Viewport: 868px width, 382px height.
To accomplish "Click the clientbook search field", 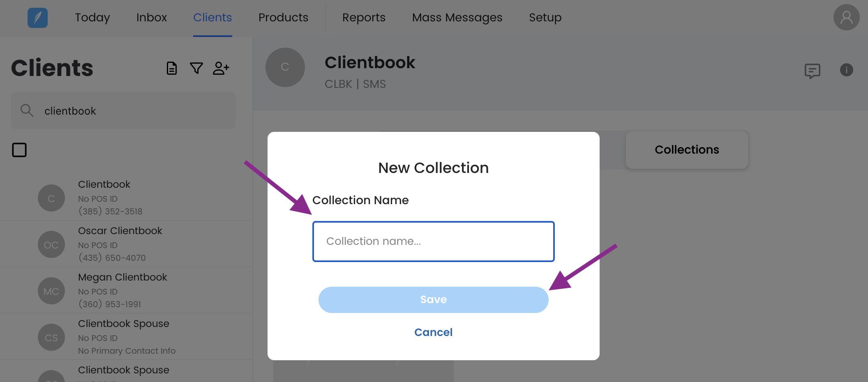I will pos(123,110).
